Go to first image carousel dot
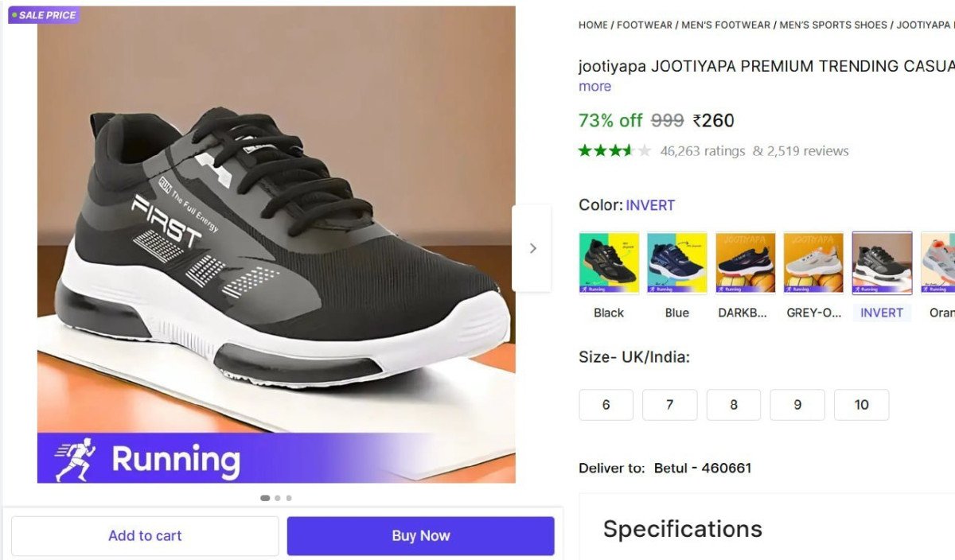Screen dimensions: 955x560 pyautogui.click(x=265, y=498)
